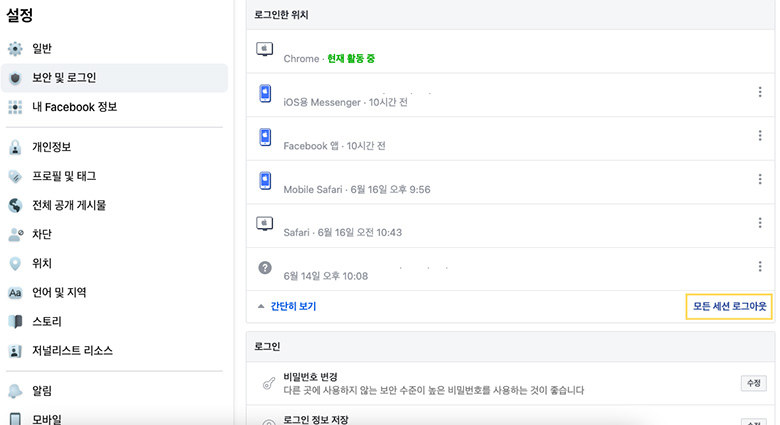
Task: Click the 6월 14일 오후 10:08 text
Action: (326, 276)
